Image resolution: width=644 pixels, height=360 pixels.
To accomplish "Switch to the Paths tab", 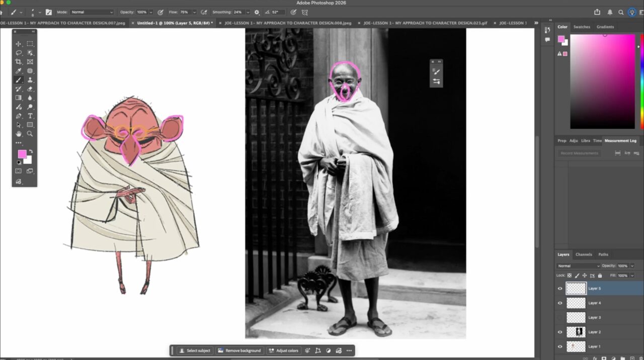I will 603,254.
